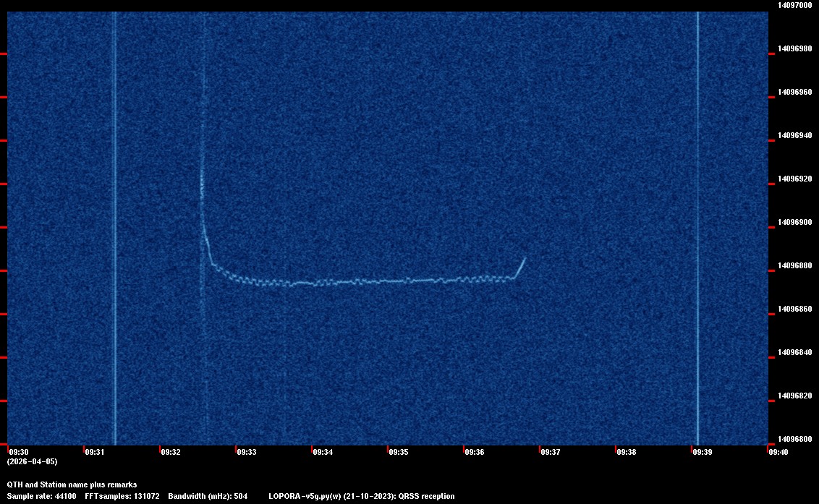Click the 09:37 time axis label
The width and height of the screenshot is (819, 504).
[550, 452]
